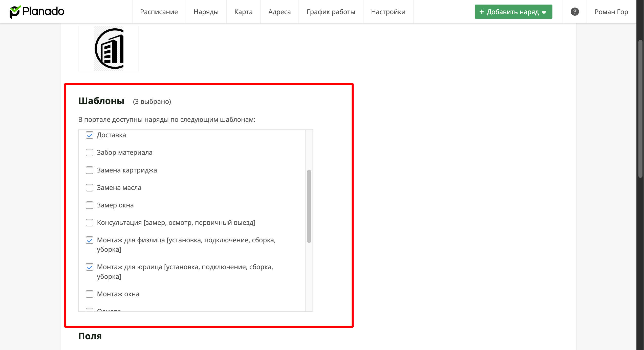
Task: Check the Монтаж окна template
Action: pos(90,294)
